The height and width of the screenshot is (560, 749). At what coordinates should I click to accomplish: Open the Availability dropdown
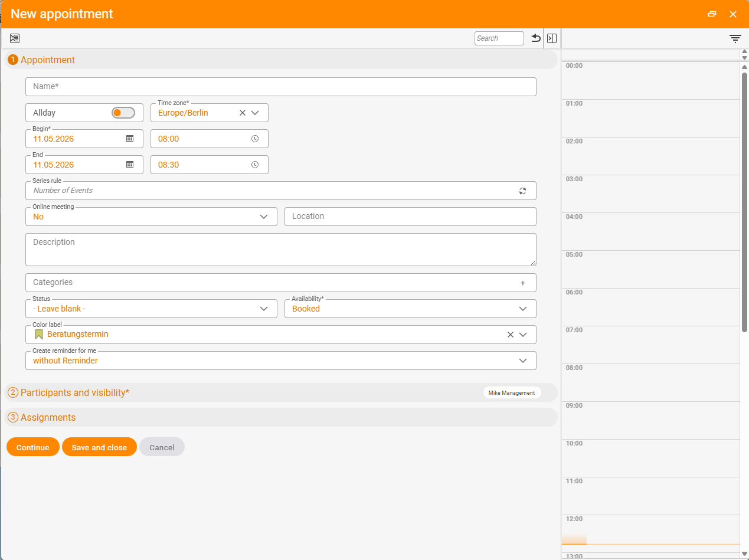point(410,309)
